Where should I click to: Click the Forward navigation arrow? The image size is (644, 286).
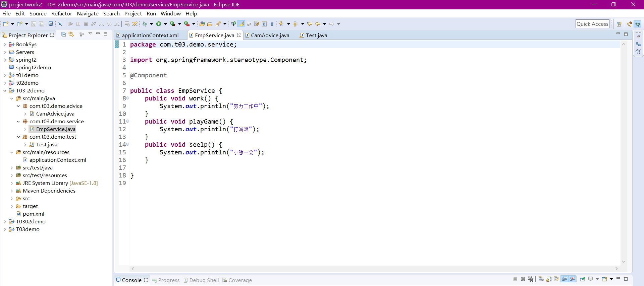click(331, 24)
